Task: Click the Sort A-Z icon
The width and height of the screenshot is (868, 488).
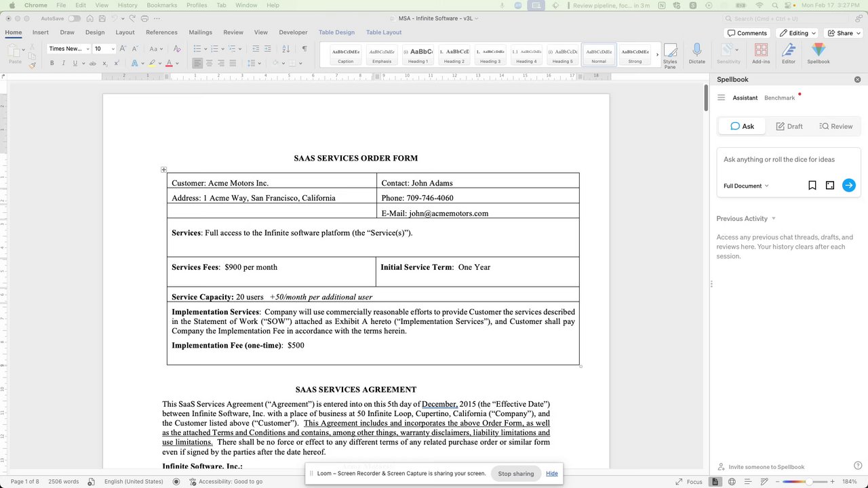Action: tap(285, 49)
